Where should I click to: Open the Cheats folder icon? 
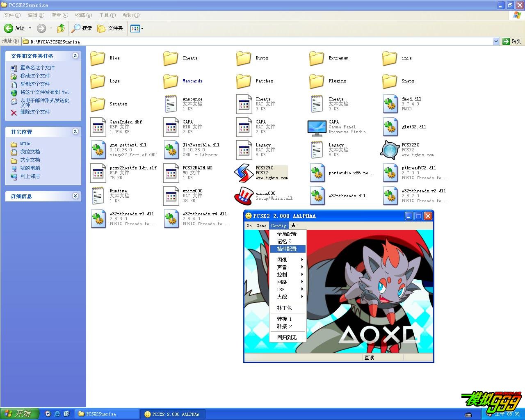point(171,58)
